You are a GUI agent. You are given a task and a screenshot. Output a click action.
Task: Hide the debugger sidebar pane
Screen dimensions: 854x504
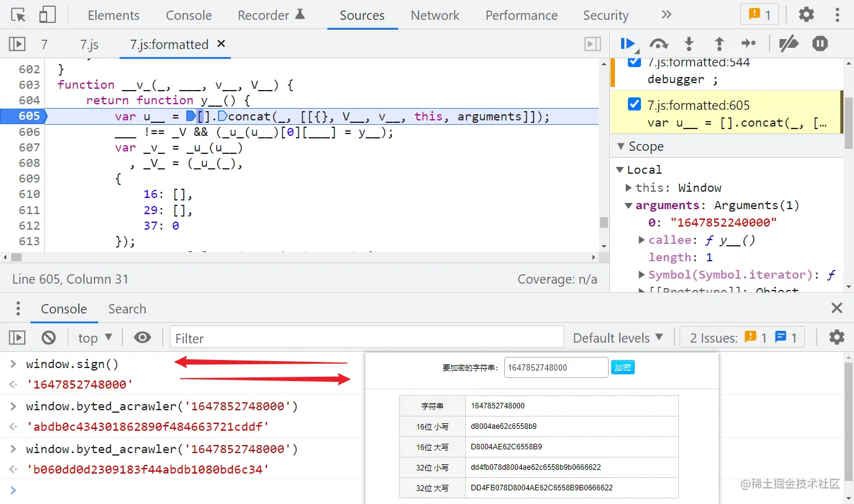click(593, 44)
